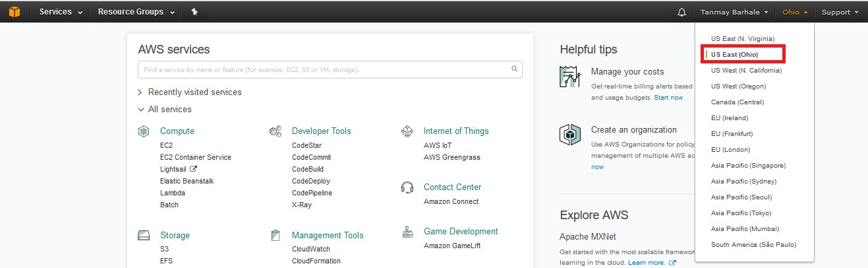Click the pin shortcut icon in navbar
This screenshot has width=868, height=268.
[194, 12]
